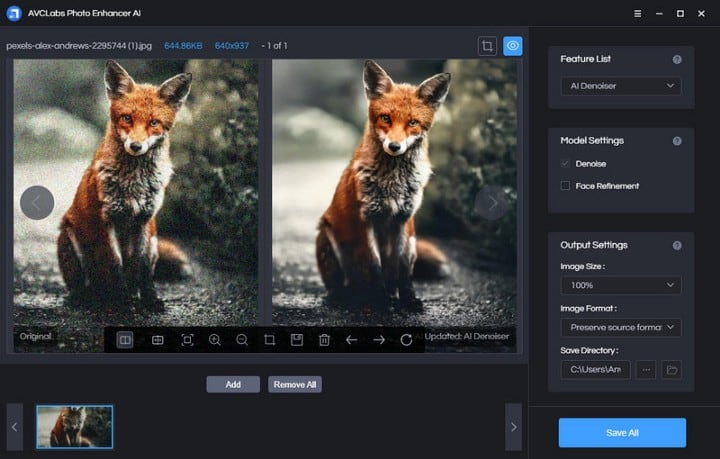Select the fox image thumbnail
720x459 pixels.
(75, 427)
